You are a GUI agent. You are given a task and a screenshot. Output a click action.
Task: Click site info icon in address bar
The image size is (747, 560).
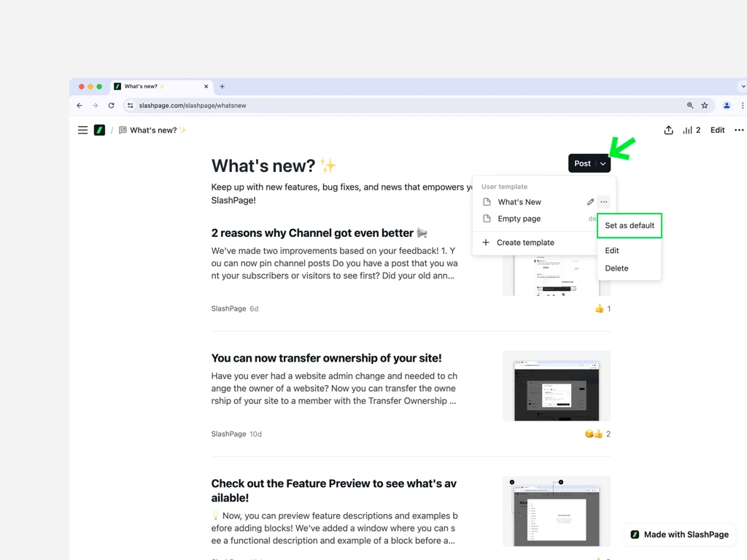pos(130,105)
